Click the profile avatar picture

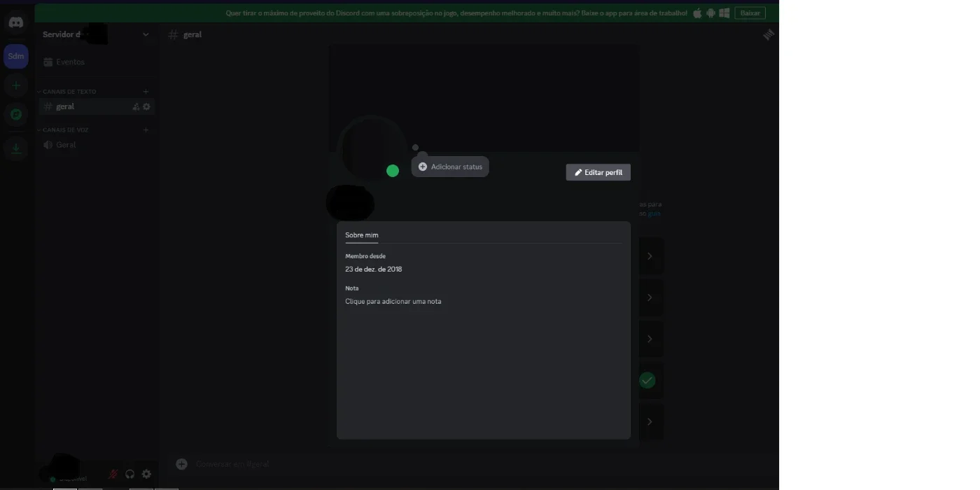click(x=370, y=149)
